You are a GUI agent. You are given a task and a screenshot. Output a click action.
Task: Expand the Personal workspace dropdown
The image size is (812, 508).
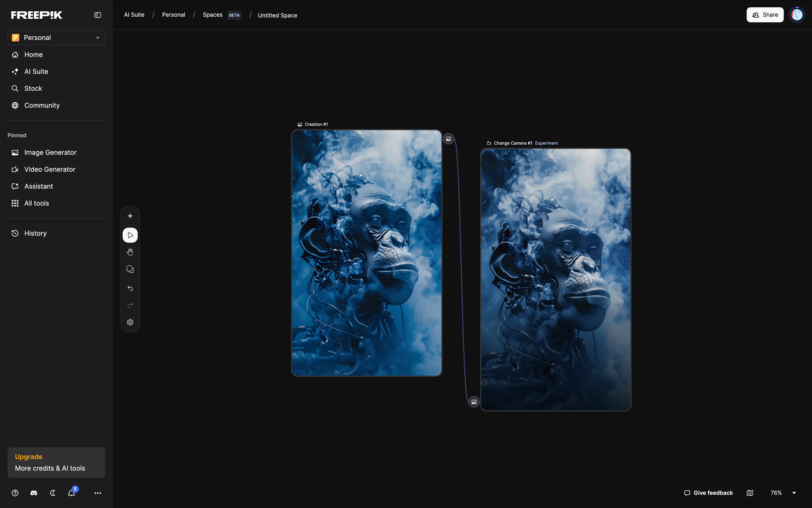[56, 37]
